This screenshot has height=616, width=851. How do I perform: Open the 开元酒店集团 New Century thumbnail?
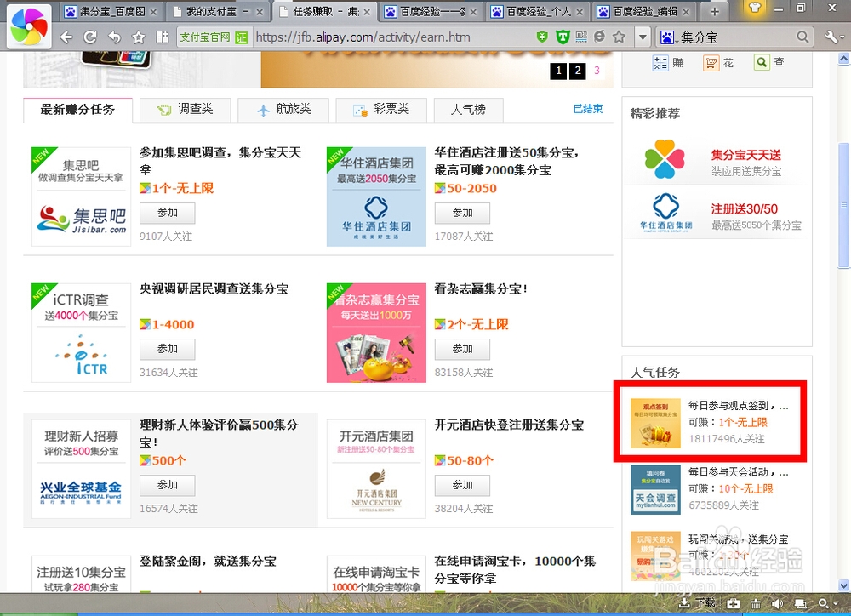376,469
